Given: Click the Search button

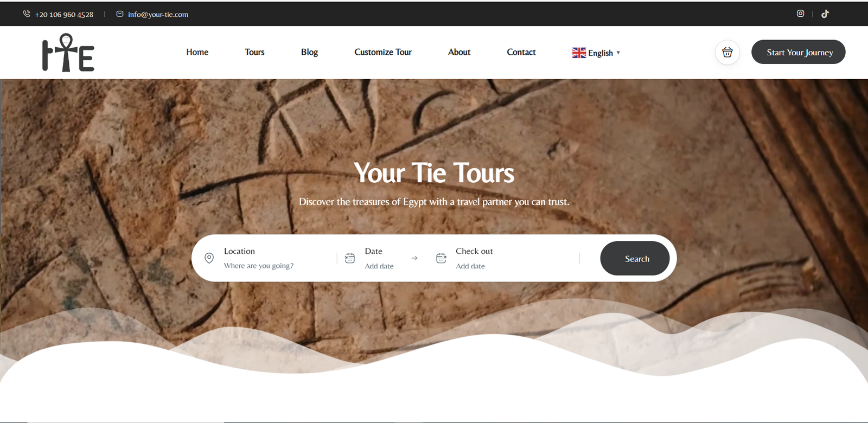Looking at the screenshot, I should (635, 258).
